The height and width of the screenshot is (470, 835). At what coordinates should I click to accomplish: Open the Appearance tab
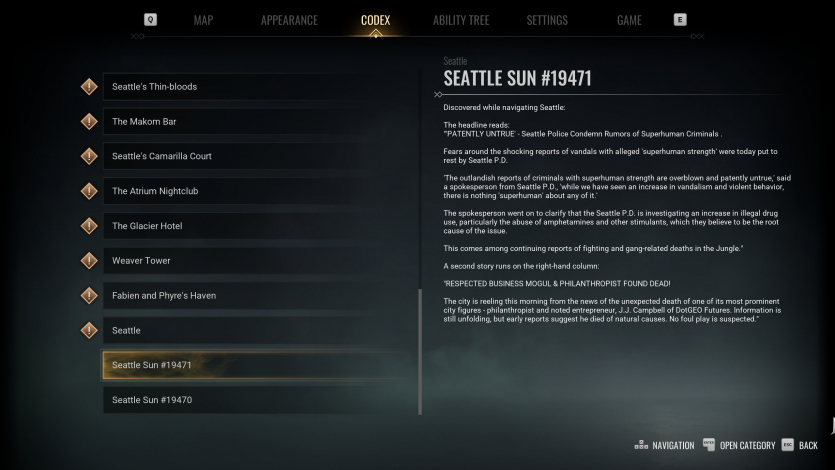pos(289,20)
